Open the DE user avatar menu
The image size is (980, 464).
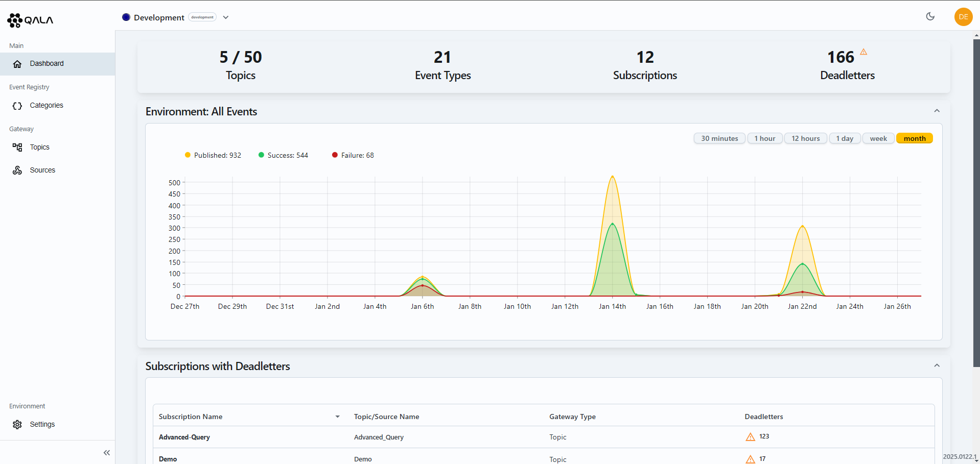point(964,17)
